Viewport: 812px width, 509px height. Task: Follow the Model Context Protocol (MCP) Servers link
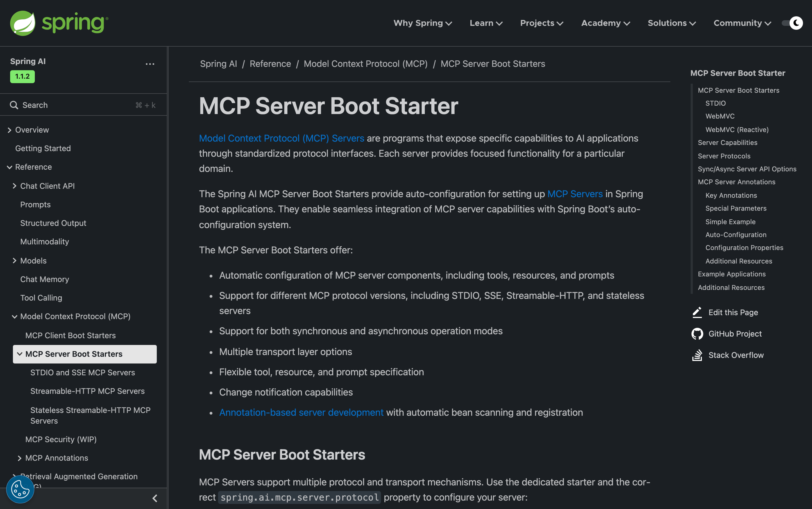click(x=282, y=138)
